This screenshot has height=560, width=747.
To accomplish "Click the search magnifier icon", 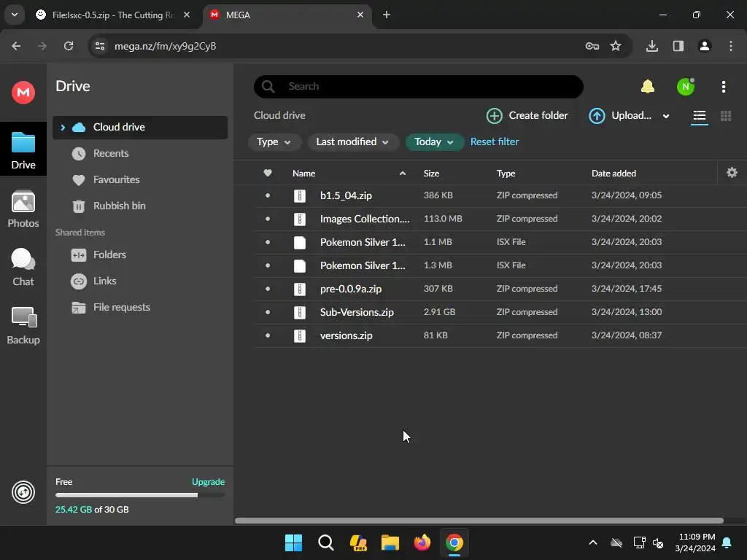I will click(x=268, y=86).
